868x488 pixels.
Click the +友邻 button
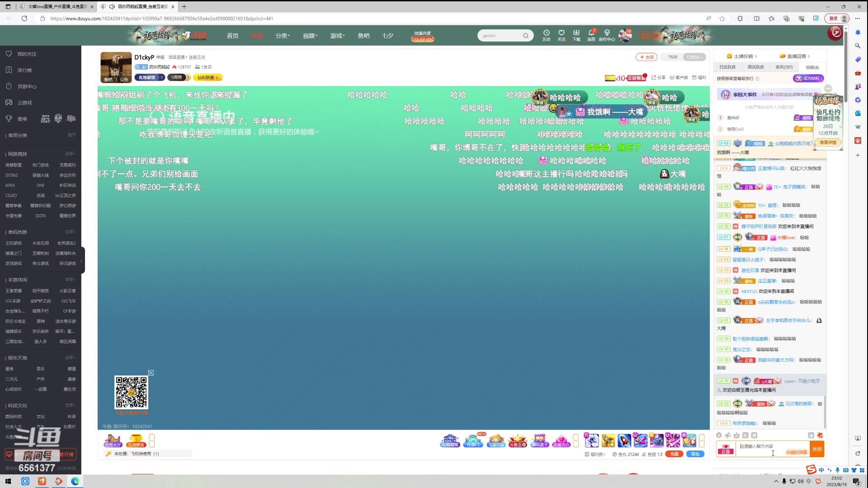[x=646, y=57]
